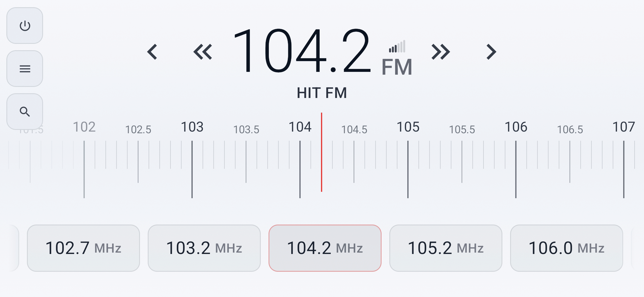
Task: Tune dial to the 102 mark
Action: tap(84, 127)
